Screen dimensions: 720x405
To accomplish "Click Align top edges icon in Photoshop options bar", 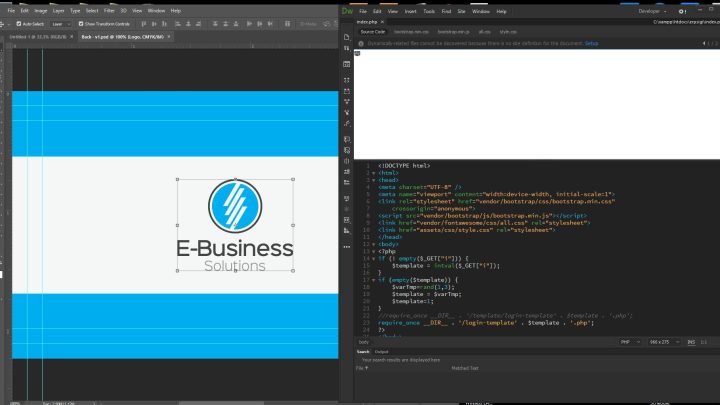I will click(144, 24).
